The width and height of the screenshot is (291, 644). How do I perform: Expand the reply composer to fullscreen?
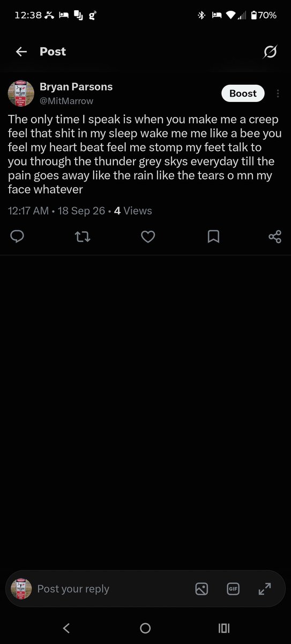pos(265,589)
